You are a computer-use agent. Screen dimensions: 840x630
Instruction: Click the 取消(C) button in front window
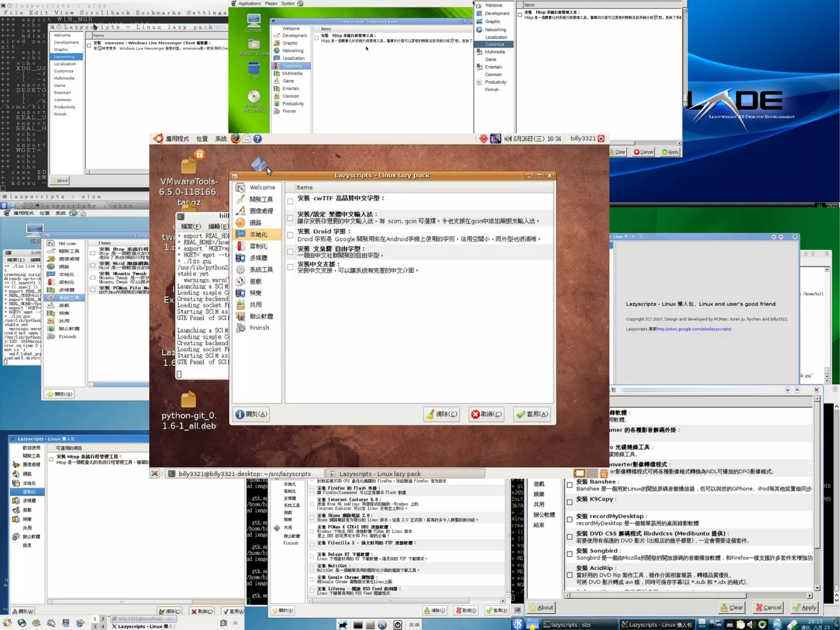(x=486, y=414)
